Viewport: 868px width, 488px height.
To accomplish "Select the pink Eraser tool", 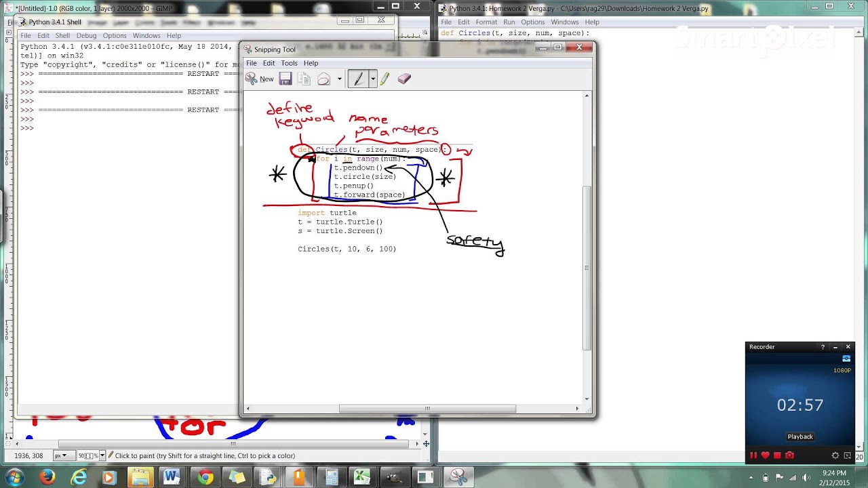I will [404, 79].
